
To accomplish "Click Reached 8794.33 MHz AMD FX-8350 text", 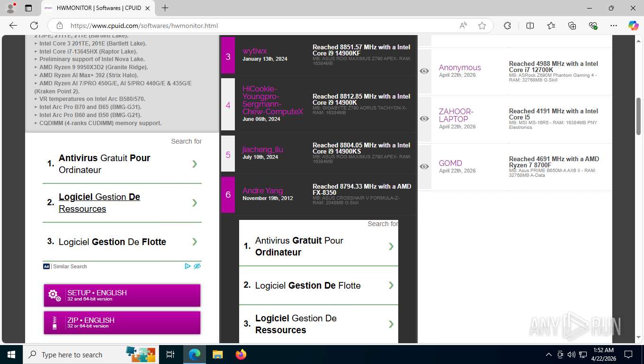I will click(x=362, y=189).
